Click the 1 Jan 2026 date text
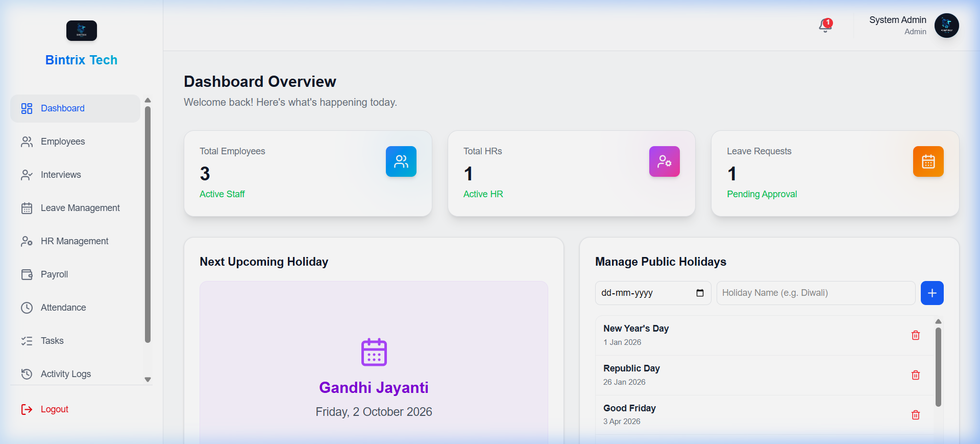The height and width of the screenshot is (444, 980). point(622,342)
